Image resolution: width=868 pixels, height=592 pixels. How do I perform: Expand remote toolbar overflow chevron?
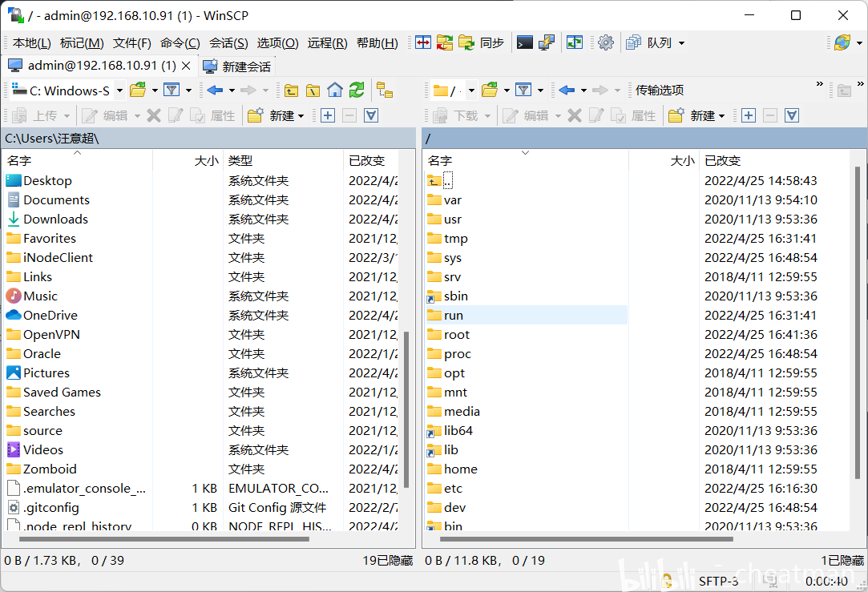(820, 84)
